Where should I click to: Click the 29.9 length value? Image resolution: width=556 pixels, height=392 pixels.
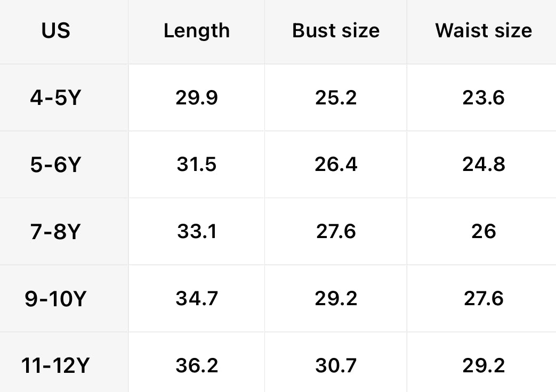pos(196,98)
